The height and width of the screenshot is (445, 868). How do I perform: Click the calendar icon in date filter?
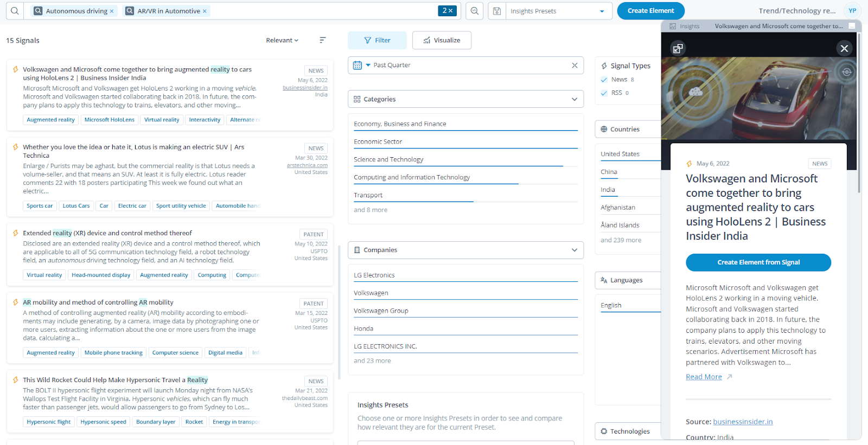click(x=358, y=65)
